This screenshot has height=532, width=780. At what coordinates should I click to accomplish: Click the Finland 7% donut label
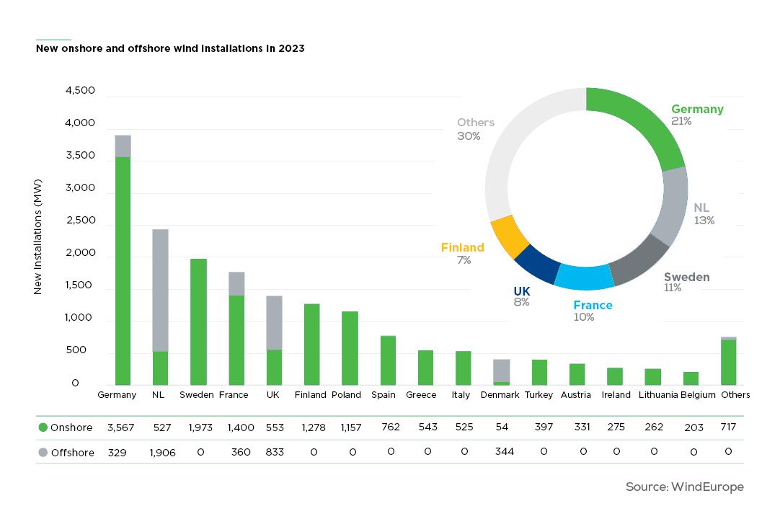click(463, 253)
